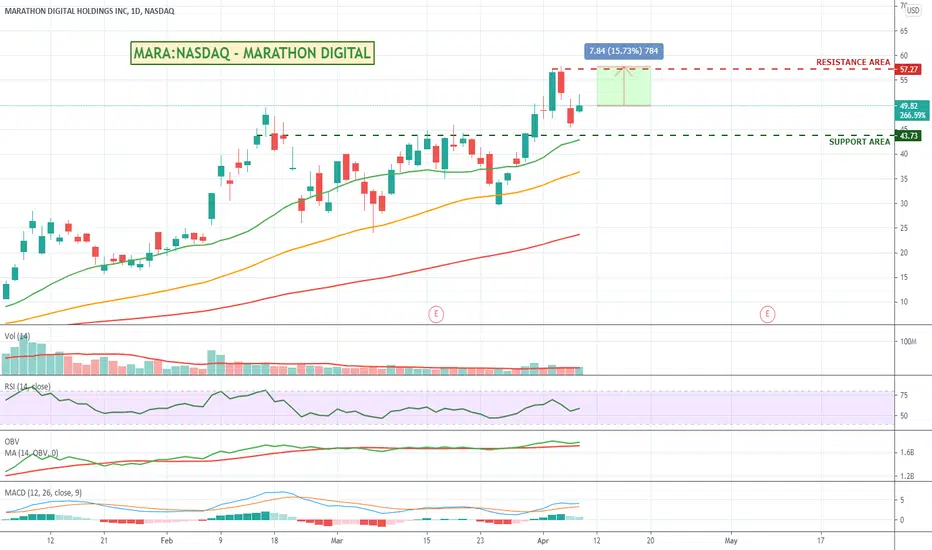Click the 266.59% percentage label
The width and height of the screenshot is (932, 550).
point(912,115)
